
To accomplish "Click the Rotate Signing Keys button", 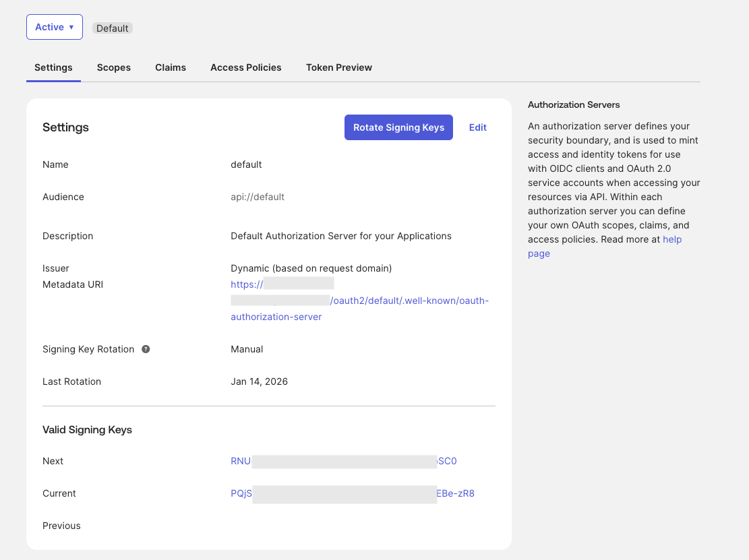I will click(399, 127).
